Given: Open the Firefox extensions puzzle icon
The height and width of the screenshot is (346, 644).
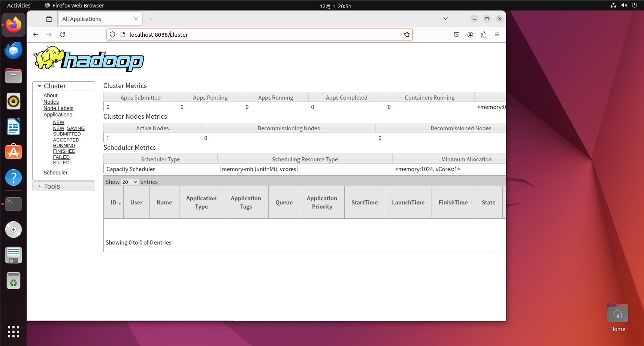Looking at the screenshot, I should pos(484,34).
